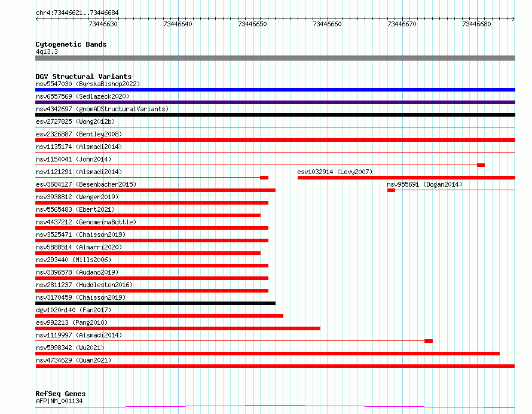Select the purple nsv6557569 variant bar
The image size is (532, 414).
coord(275,102)
